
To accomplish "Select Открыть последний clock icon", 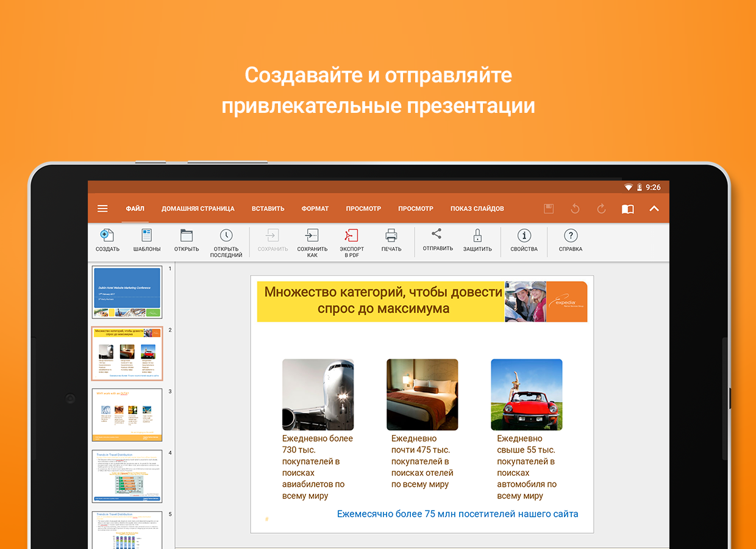I will coord(226,235).
